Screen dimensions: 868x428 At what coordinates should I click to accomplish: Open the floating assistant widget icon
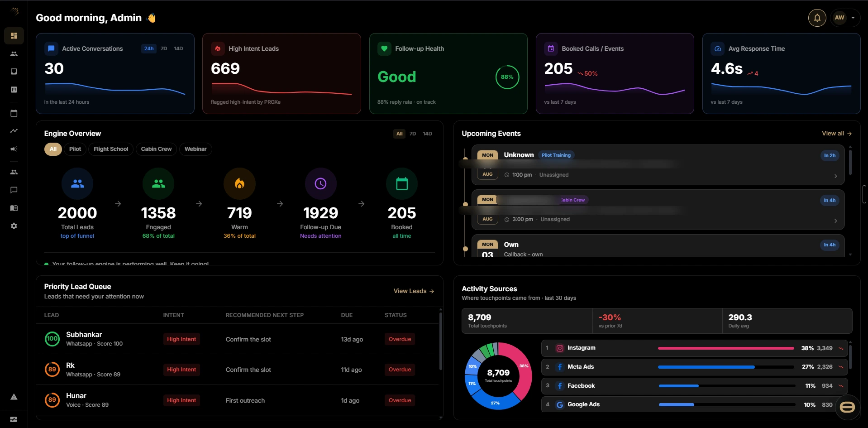(x=847, y=407)
